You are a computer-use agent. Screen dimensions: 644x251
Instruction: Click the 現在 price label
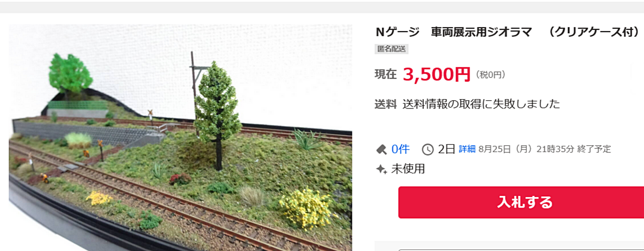point(386,74)
